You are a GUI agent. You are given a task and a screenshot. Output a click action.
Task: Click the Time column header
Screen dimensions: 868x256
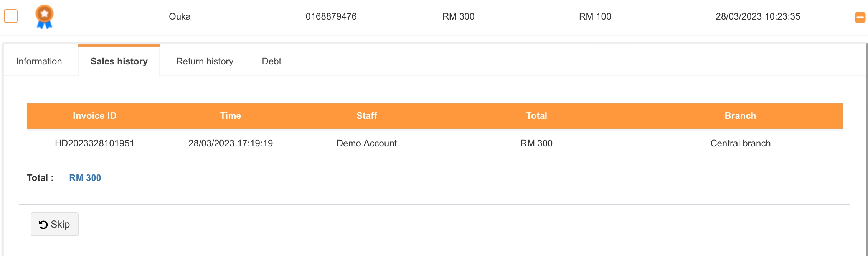tap(231, 116)
